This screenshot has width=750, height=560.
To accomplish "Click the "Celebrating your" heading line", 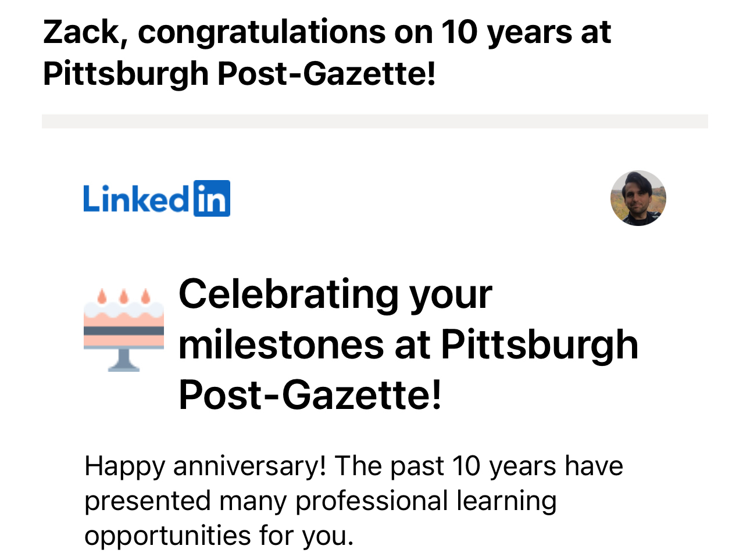I will pos(335,294).
